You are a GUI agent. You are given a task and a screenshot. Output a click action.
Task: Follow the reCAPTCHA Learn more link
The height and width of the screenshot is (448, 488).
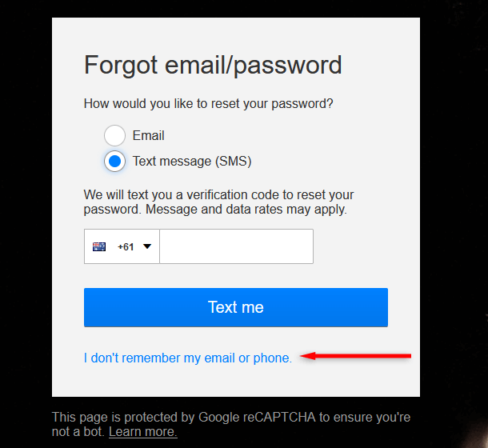click(x=143, y=433)
